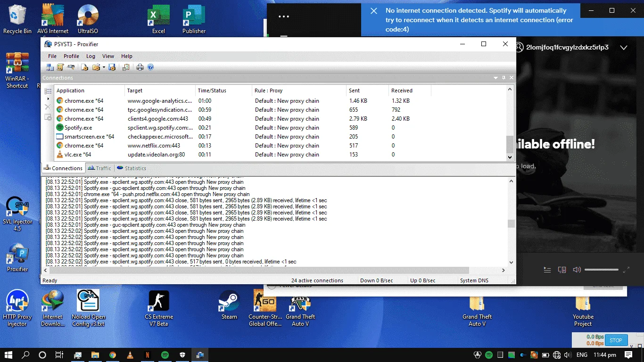Screen dimensions: 644x362
Task: Switch to the Statistics tab
Action: point(131,168)
